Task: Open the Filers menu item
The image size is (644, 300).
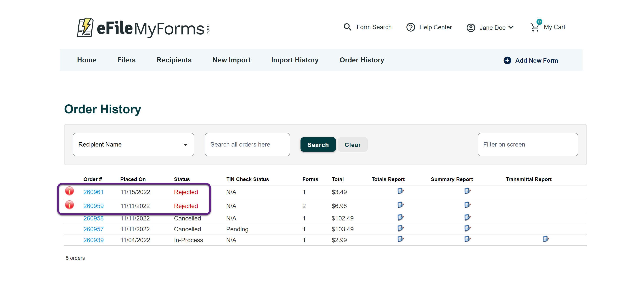Action: [126, 60]
